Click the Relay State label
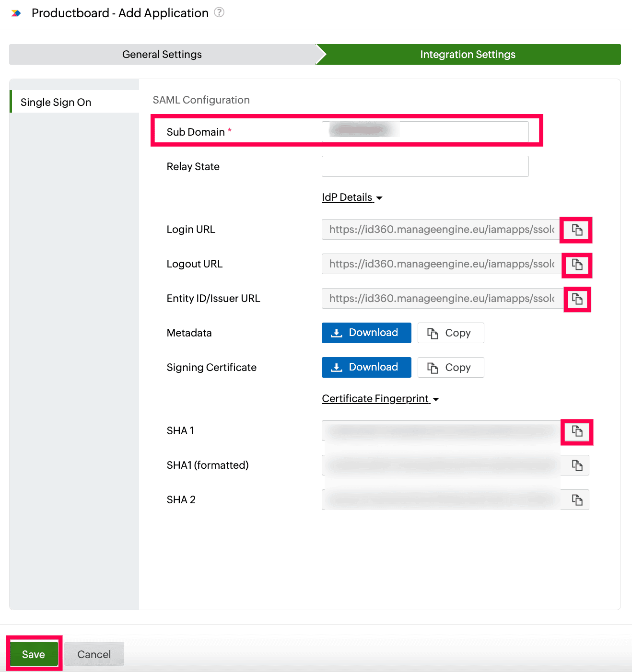 coord(193,166)
